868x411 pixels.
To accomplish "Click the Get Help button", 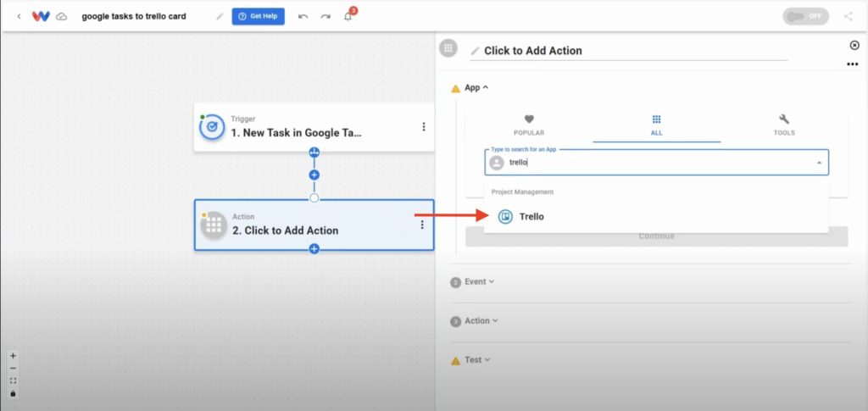I will point(258,16).
